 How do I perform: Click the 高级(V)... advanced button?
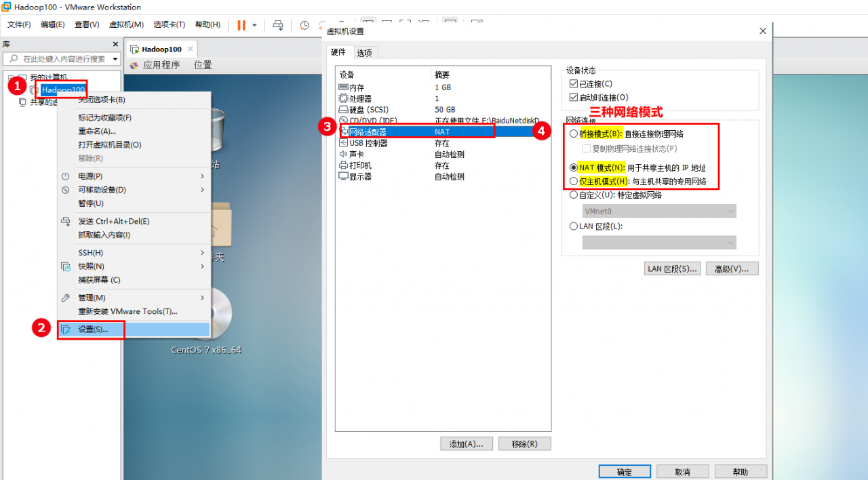(x=732, y=269)
